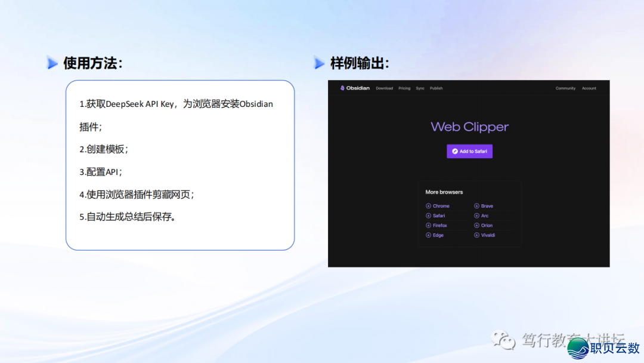
Task: Open the Download menu item
Action: 384,88
